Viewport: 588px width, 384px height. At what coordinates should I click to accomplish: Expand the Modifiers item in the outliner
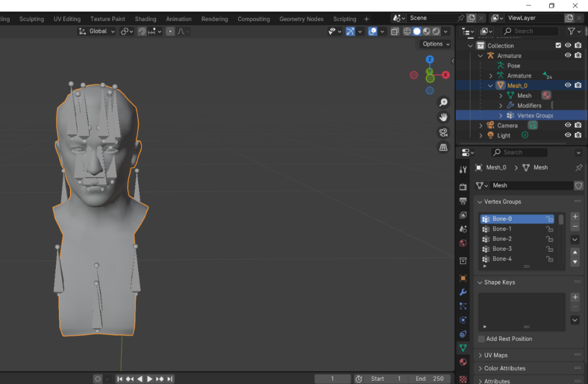tap(501, 106)
